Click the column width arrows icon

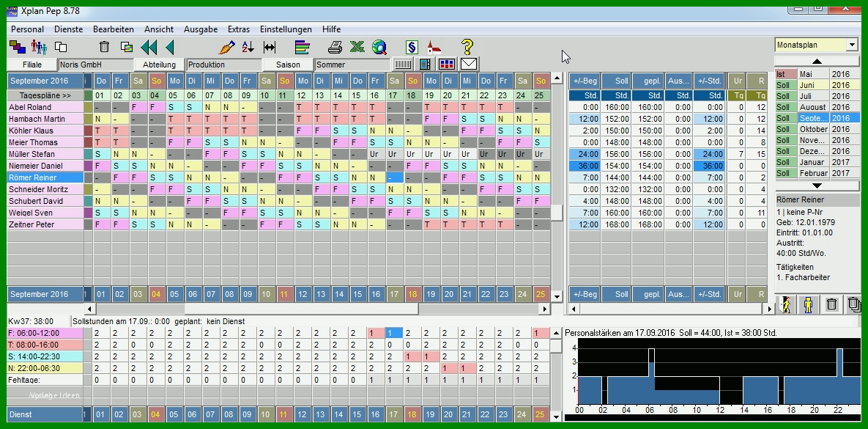pyautogui.click(x=270, y=47)
